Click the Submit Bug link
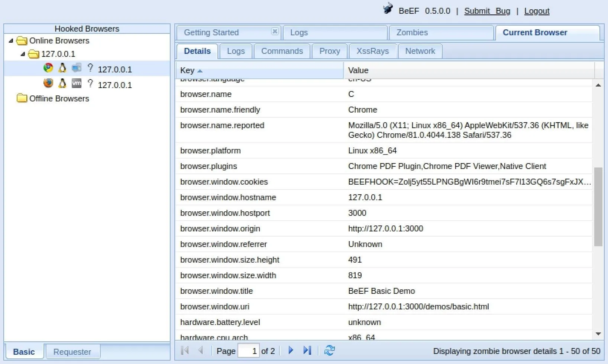Viewport: 608px width, 364px height. pyautogui.click(x=487, y=11)
